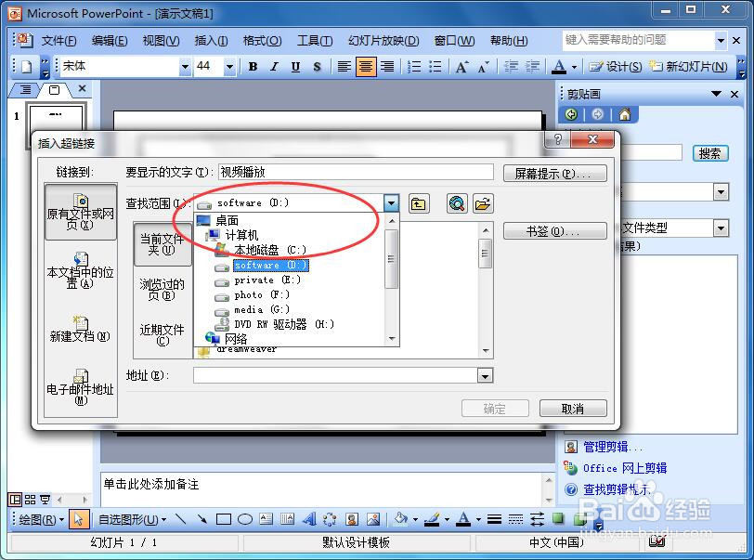Viewport: 754px width, 560px height.
Task: Click the up one folder icon
Action: (x=418, y=204)
